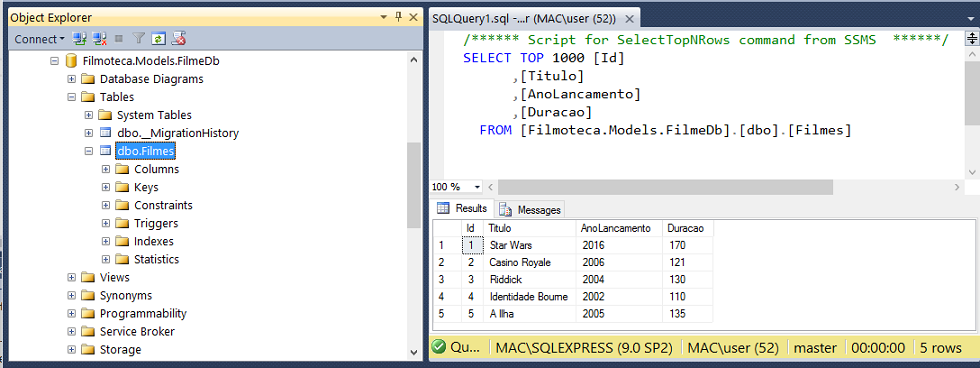Click the Filter funnel icon

click(139, 39)
